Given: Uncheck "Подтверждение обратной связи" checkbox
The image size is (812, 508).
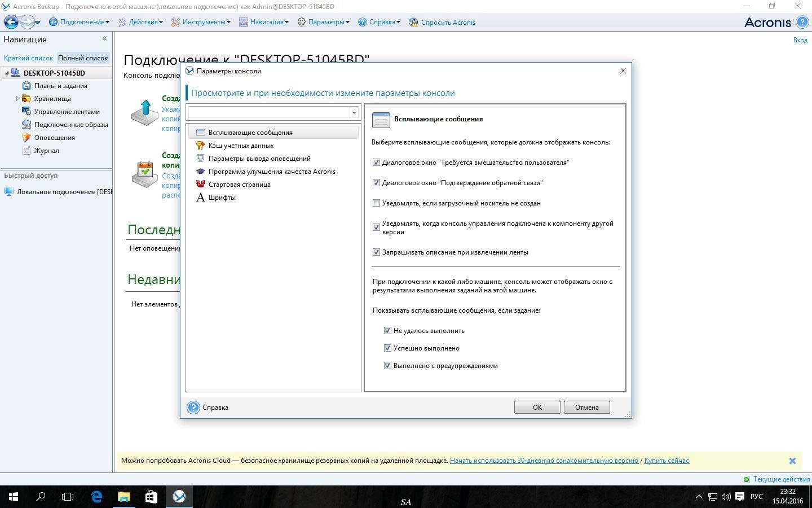Looking at the screenshot, I should tap(376, 183).
